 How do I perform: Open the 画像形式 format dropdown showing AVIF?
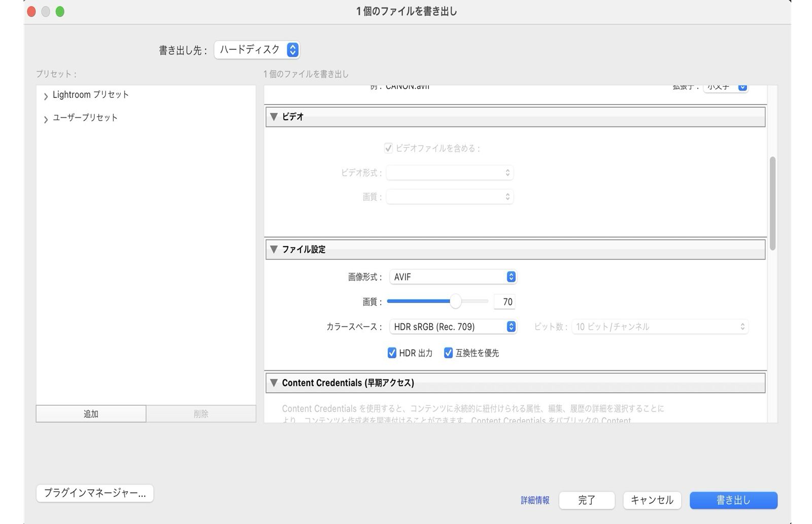tap(452, 276)
